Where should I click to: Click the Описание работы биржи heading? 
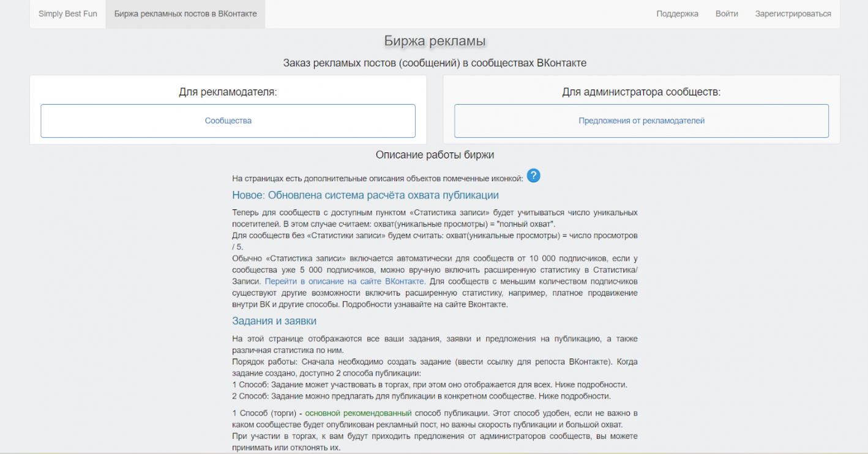435,155
